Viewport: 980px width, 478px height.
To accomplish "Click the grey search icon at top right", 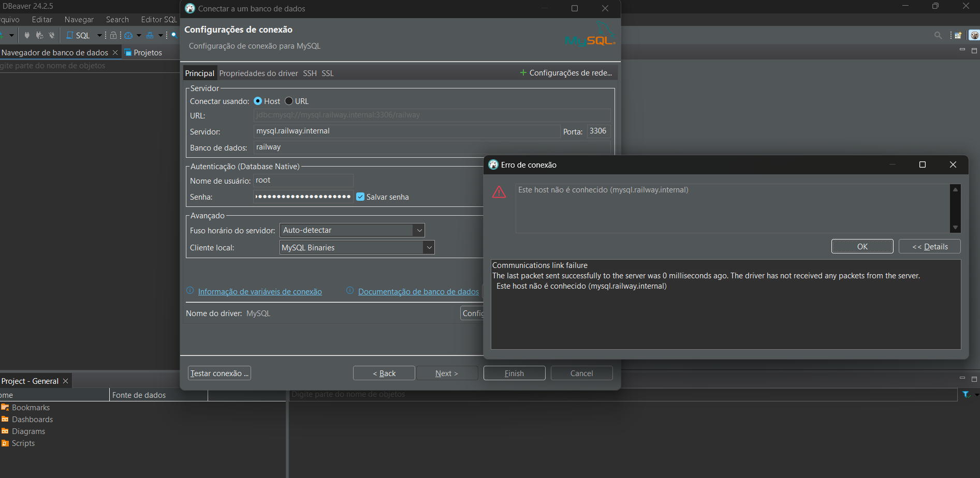I will (x=938, y=35).
